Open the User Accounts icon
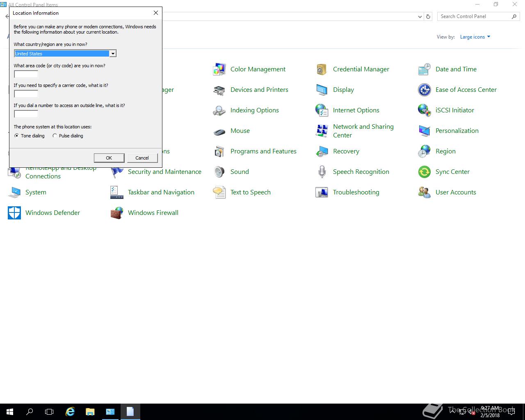 coord(425,192)
